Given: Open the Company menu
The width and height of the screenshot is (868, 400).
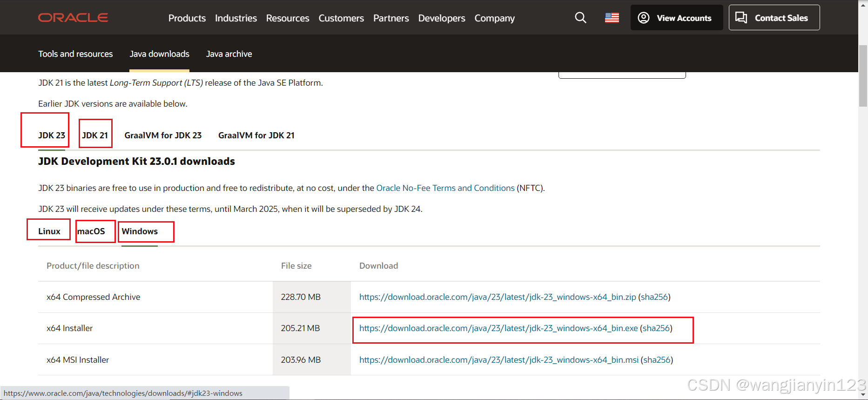Looking at the screenshot, I should [495, 18].
